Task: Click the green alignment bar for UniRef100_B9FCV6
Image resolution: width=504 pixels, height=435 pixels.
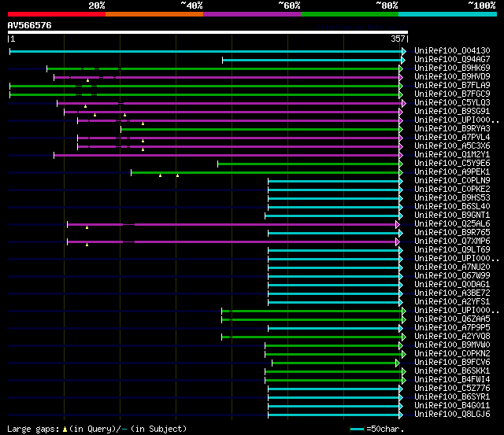Action: pyautogui.click(x=335, y=363)
